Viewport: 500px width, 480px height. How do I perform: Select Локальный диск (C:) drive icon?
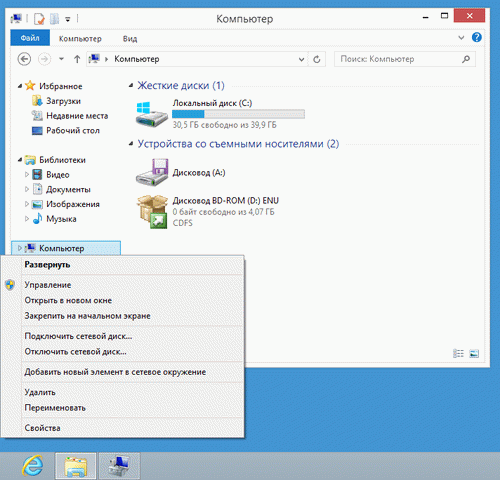pyautogui.click(x=152, y=114)
